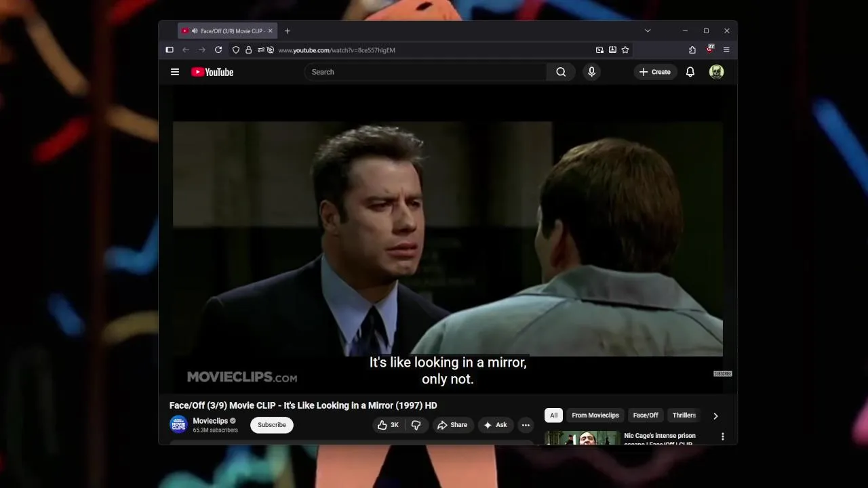Click the autoplay blocked icon in the address bar
Viewport: 868px width, 488px height.
pyautogui.click(x=270, y=50)
